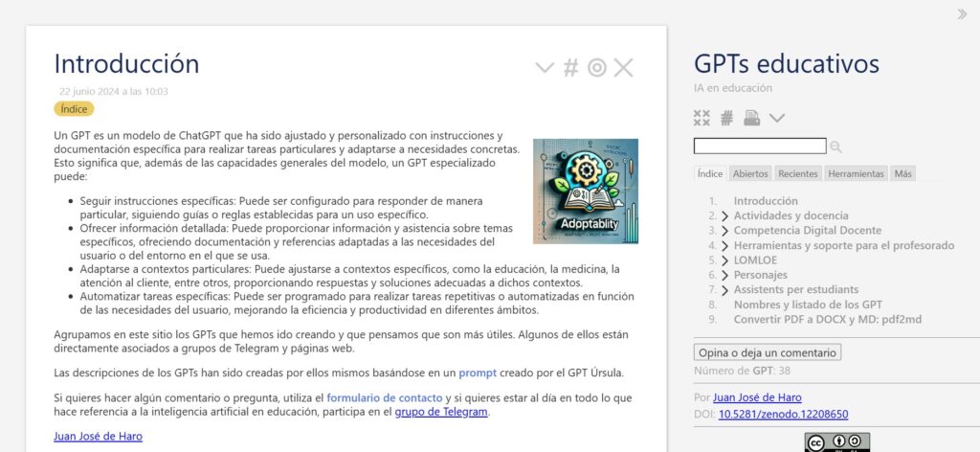Image resolution: width=980 pixels, height=452 pixels.
Task: Click the GPTs educativos site title
Action: (x=787, y=64)
